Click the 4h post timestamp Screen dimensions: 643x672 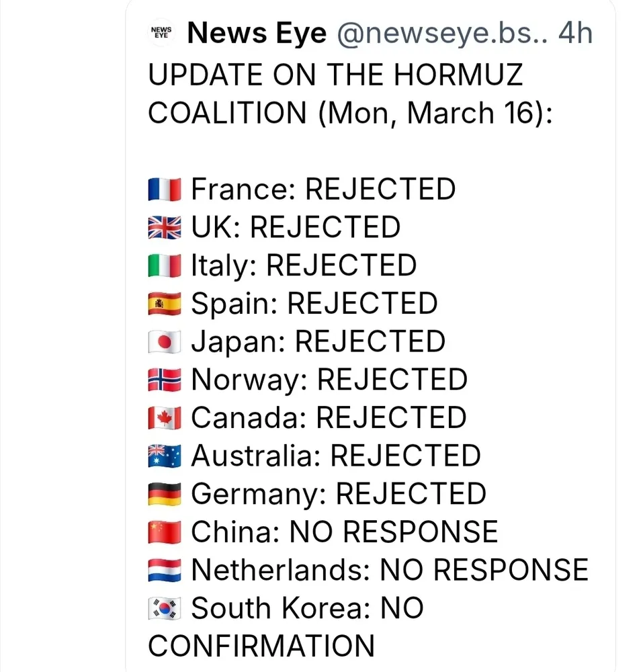[576, 34]
